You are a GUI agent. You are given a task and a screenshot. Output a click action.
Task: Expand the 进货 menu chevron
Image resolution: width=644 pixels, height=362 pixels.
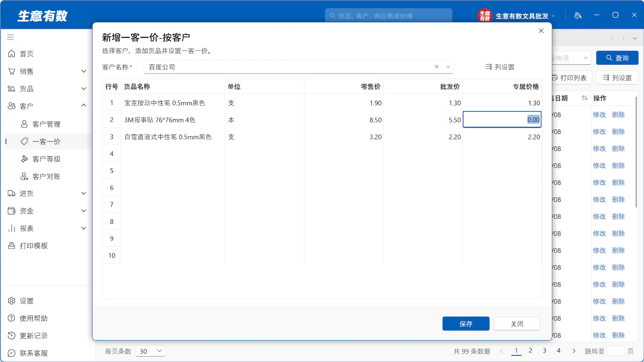pos(84,193)
